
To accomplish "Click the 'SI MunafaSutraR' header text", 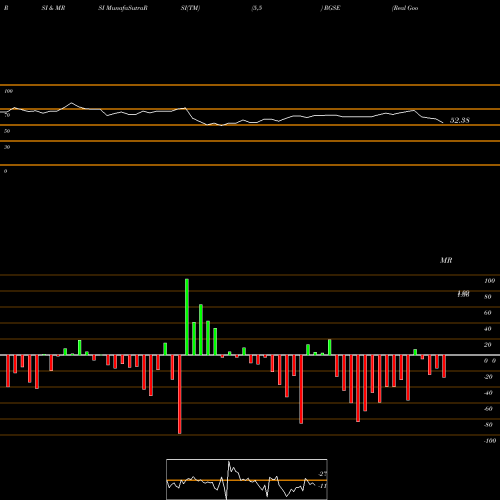I will click(123, 8).
